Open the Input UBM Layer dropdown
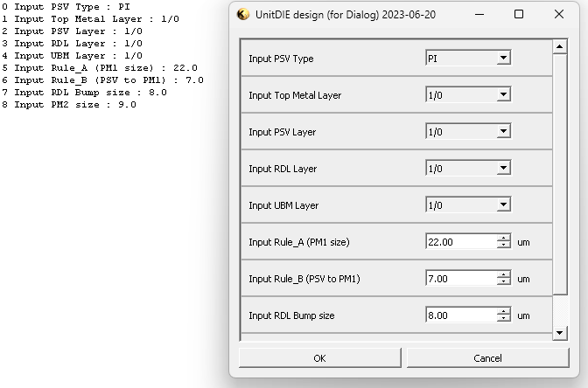The height and width of the screenshot is (388, 588). [502, 205]
